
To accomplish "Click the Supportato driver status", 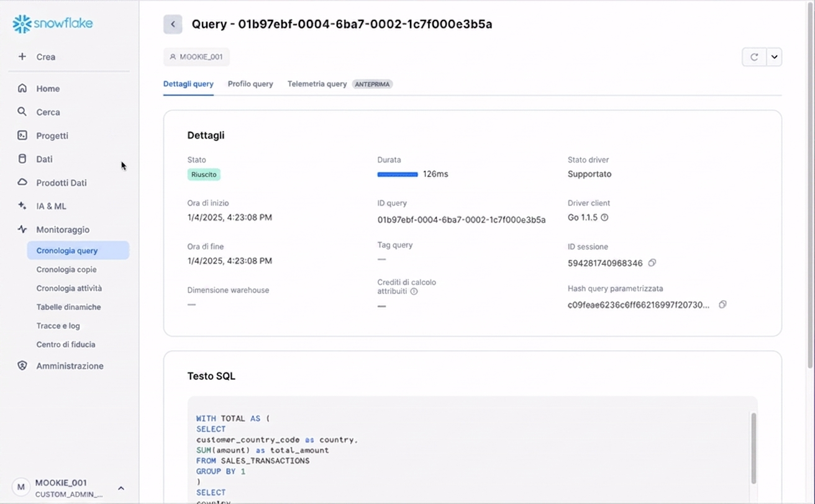I will pyautogui.click(x=590, y=174).
